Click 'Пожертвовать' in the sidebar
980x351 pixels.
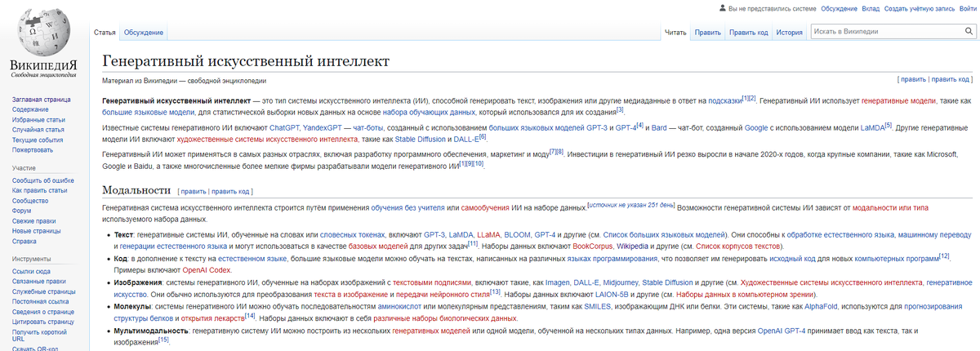33,150
